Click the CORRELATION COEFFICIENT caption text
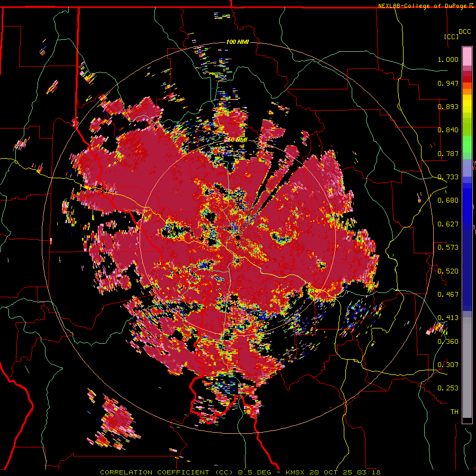 pos(154,472)
